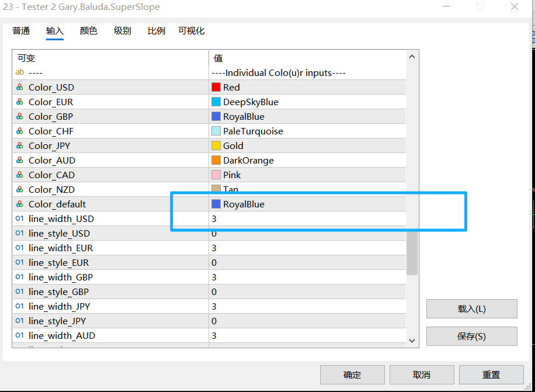535x392 pixels.
Task: Confirm with the 确定 button
Action: [352, 374]
